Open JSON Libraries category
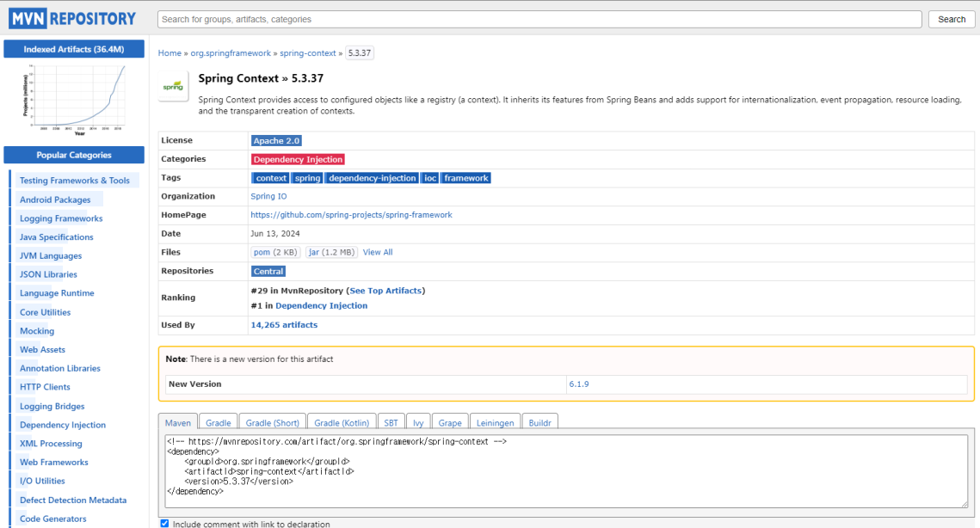 [x=48, y=274]
